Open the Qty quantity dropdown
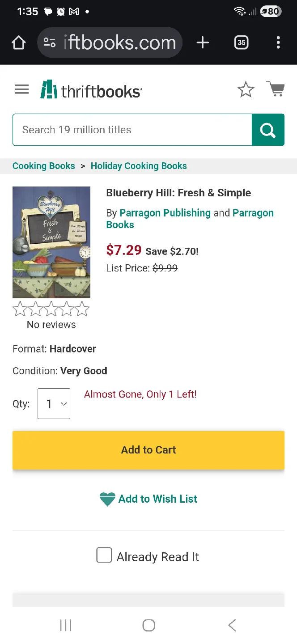 click(x=54, y=403)
